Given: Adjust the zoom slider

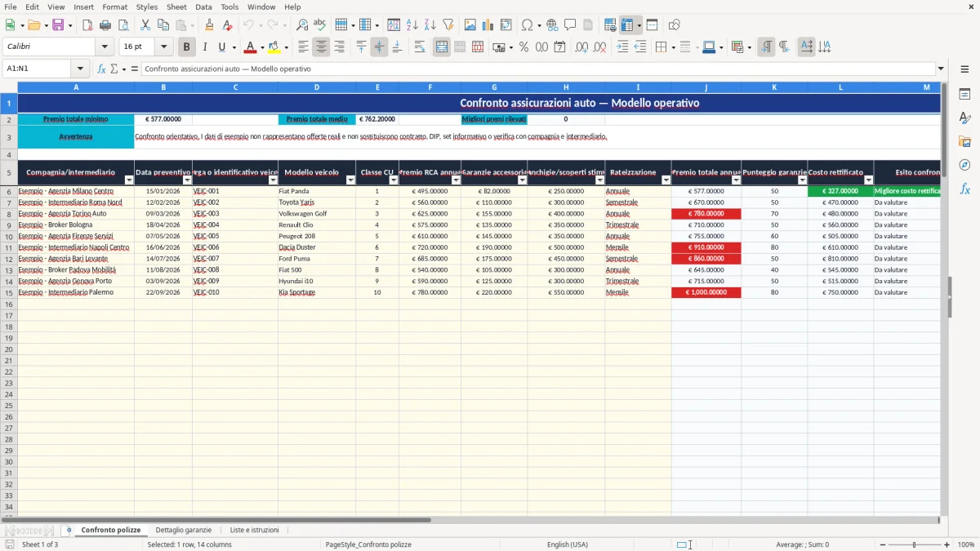Looking at the screenshot, I should pos(915,544).
